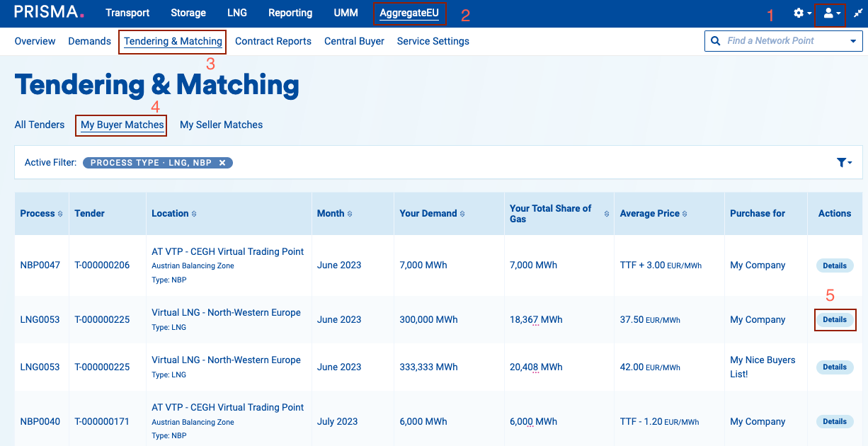Open the user account menu
This screenshot has height=446, width=868.
[x=831, y=13]
